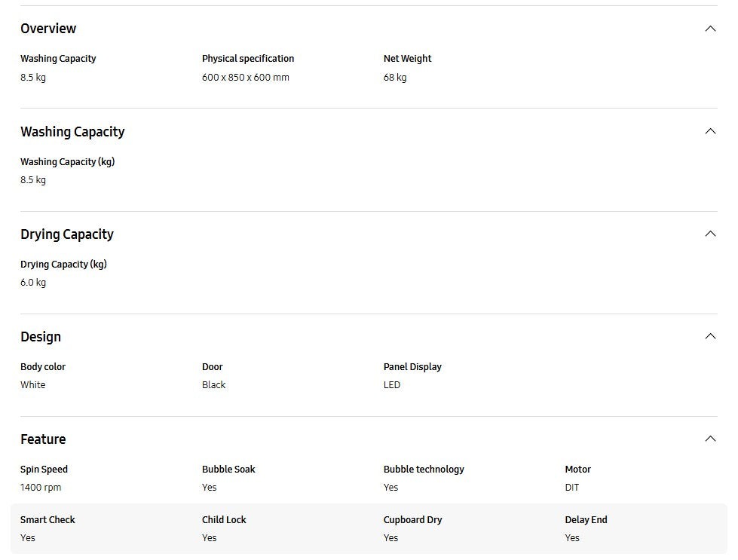Click the Physical specification label

pyautogui.click(x=248, y=59)
